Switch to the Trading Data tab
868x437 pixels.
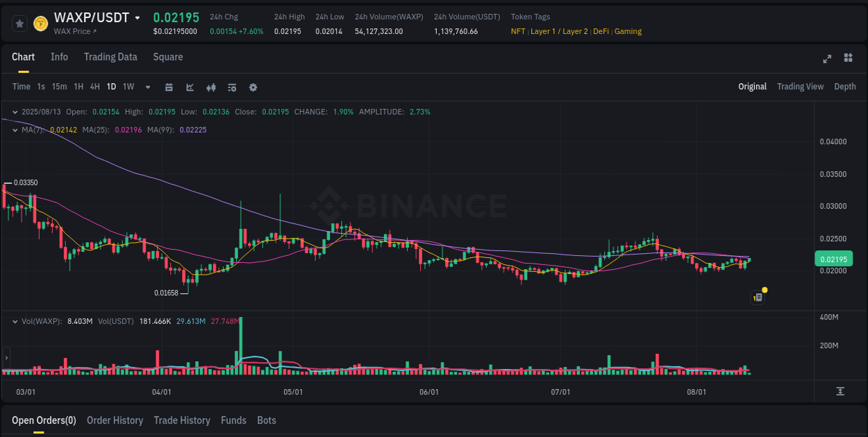pyautogui.click(x=110, y=57)
